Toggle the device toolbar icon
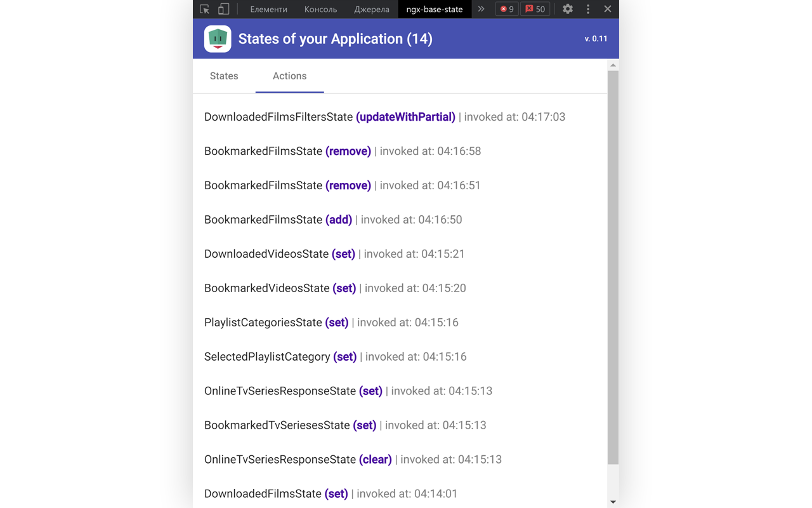This screenshot has width=812, height=508. pyautogui.click(x=223, y=9)
